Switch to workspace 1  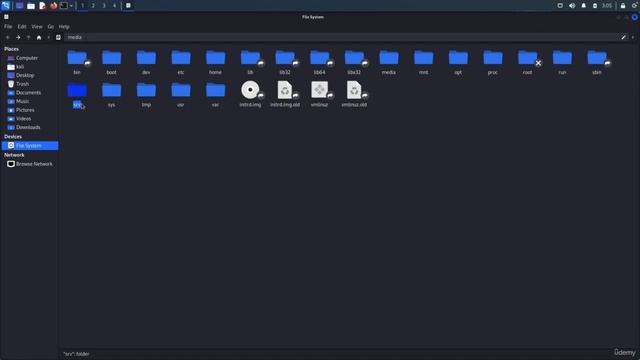coord(82,6)
